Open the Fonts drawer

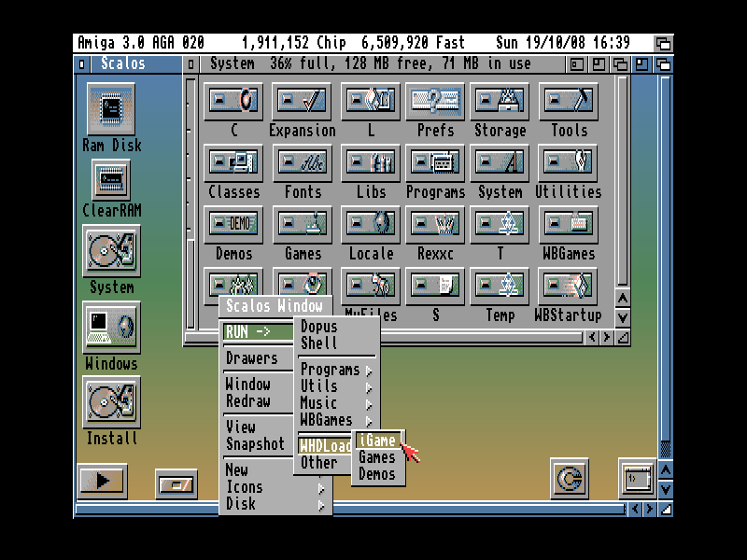coord(302,162)
